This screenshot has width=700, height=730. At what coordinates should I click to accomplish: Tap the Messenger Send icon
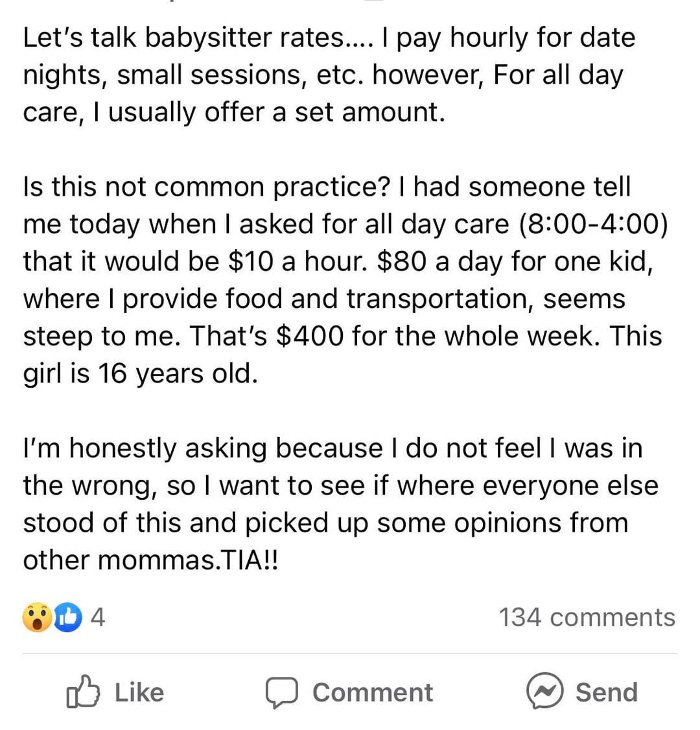(544, 691)
